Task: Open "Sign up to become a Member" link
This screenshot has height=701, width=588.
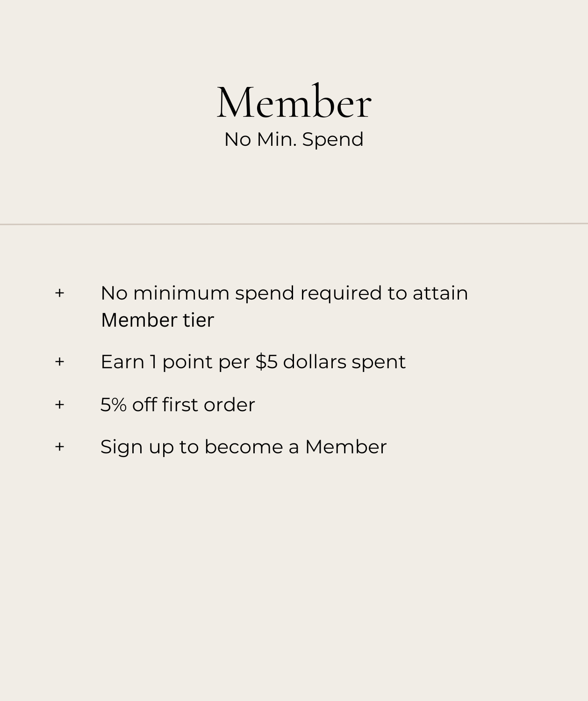Action: [244, 447]
